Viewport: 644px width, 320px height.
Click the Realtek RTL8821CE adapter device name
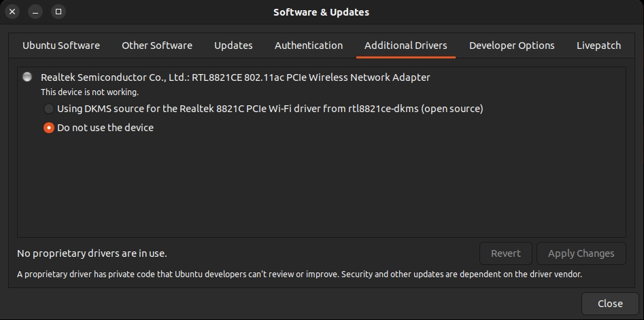coord(235,77)
